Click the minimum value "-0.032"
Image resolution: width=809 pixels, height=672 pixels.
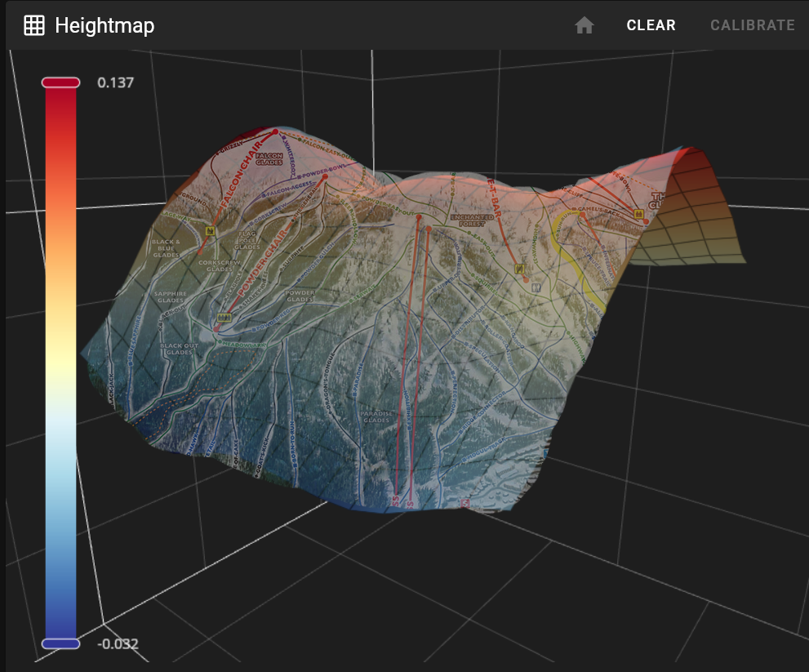point(118,643)
